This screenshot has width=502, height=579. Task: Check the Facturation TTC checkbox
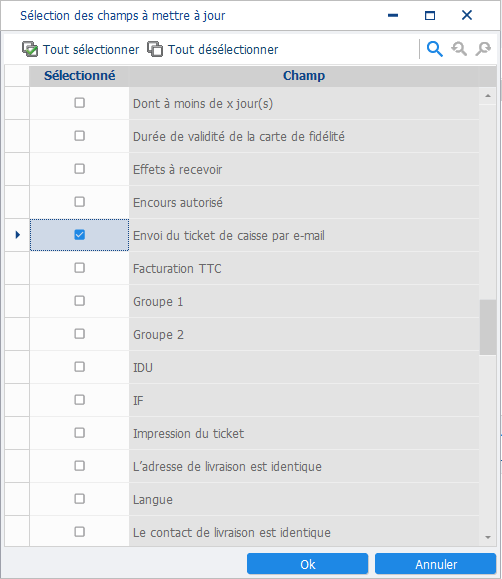click(79, 268)
